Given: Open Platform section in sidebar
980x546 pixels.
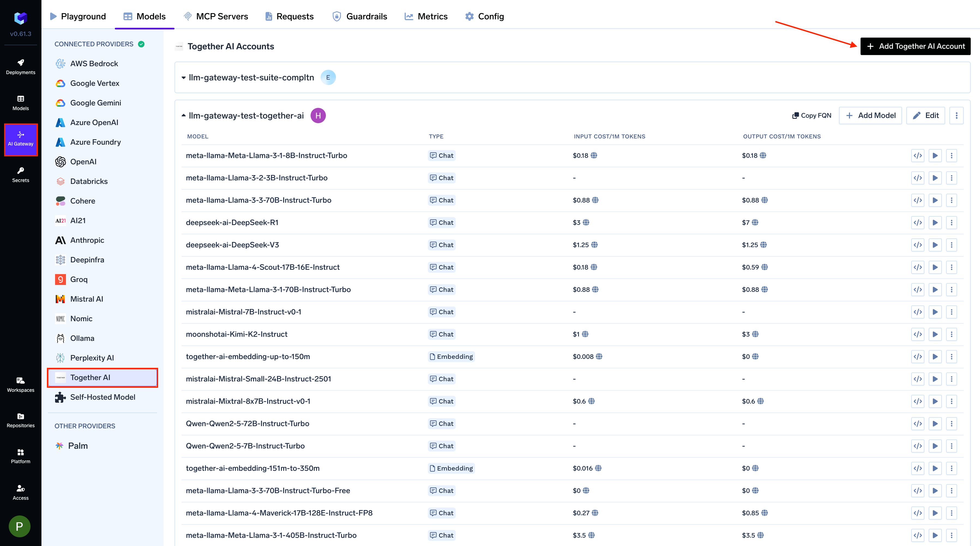Looking at the screenshot, I should click(x=20, y=456).
